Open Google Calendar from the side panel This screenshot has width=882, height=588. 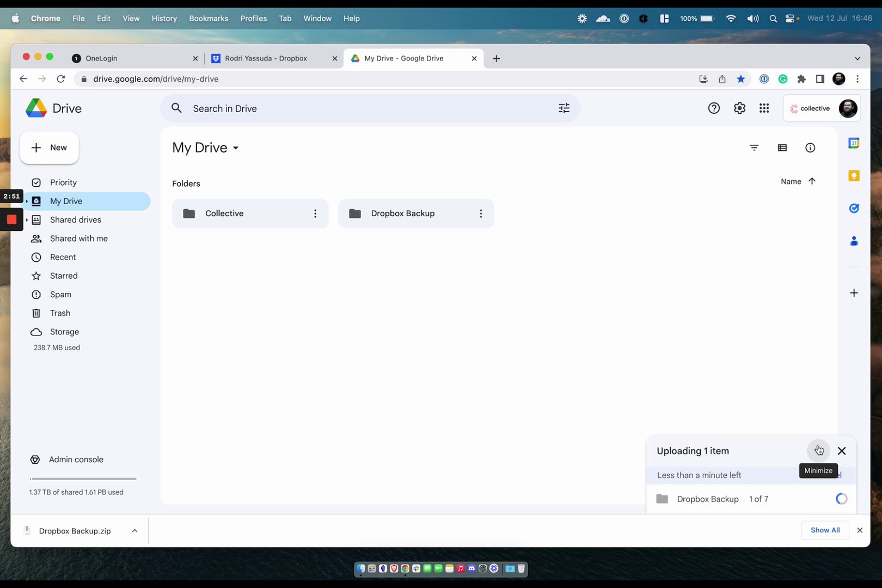854,143
